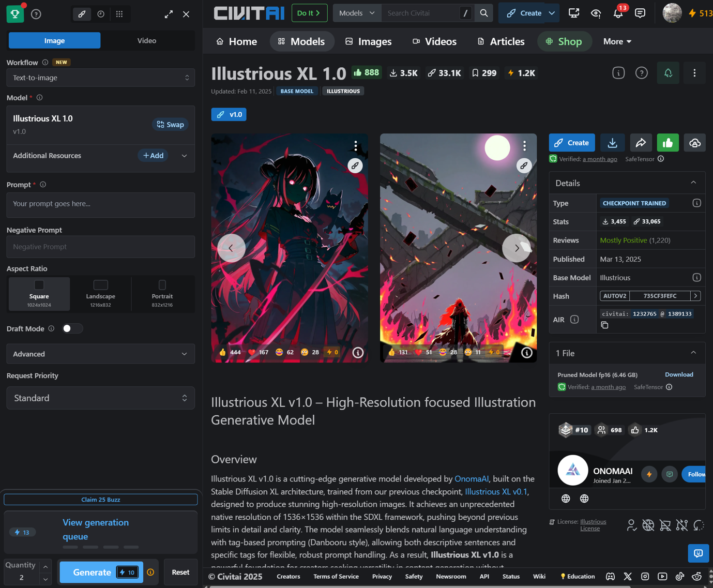The width and height of the screenshot is (713, 588).
Task: Reset the generation form
Action: coord(180,572)
